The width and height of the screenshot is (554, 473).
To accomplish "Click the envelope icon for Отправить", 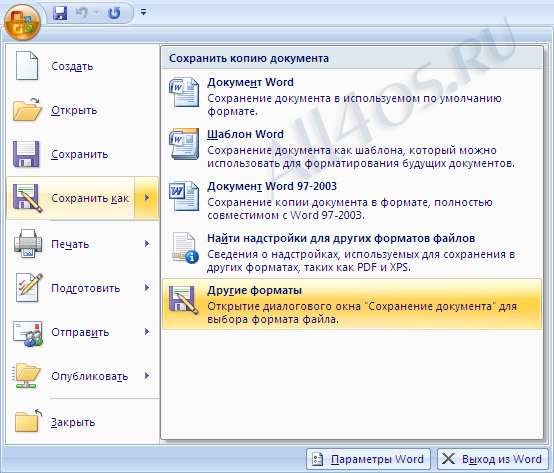I will click(x=28, y=333).
